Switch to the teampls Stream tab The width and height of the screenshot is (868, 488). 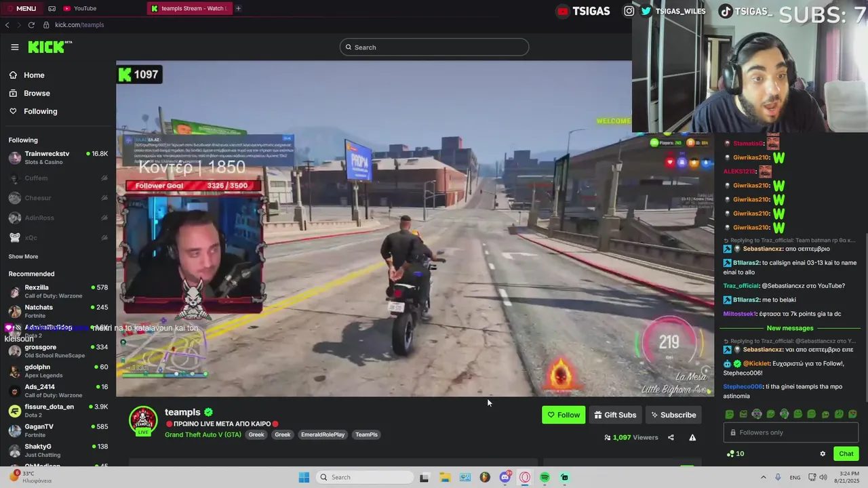click(190, 8)
